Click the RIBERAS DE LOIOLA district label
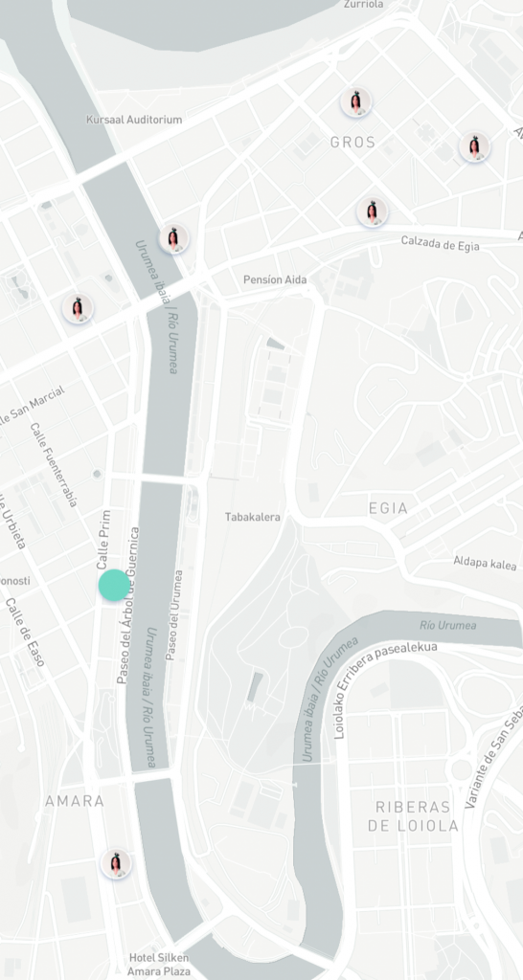The image size is (523, 980). click(x=413, y=815)
